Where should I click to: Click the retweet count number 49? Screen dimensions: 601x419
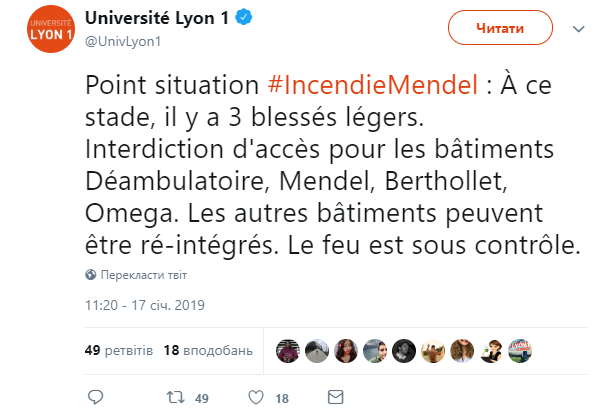[201, 398]
